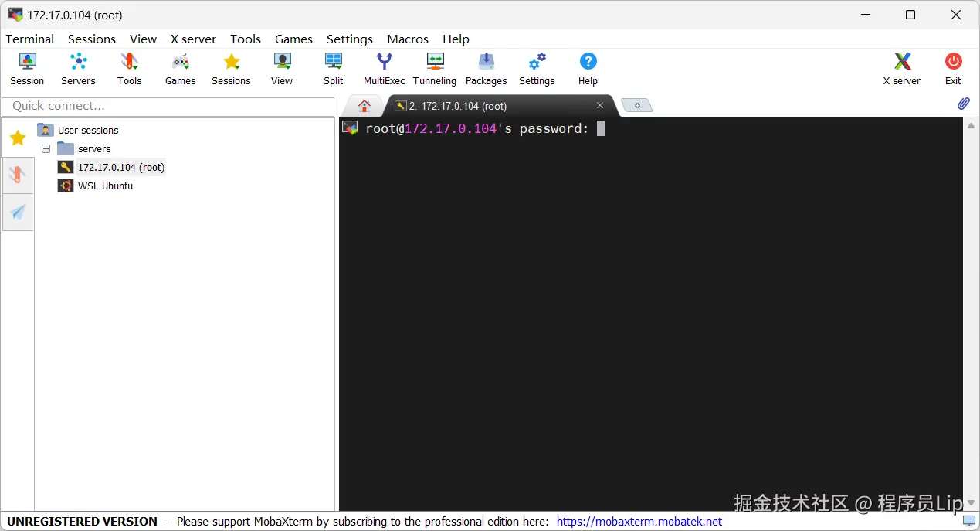This screenshot has width=980, height=531.
Task: Open the Sessions menu
Action: [x=92, y=39]
